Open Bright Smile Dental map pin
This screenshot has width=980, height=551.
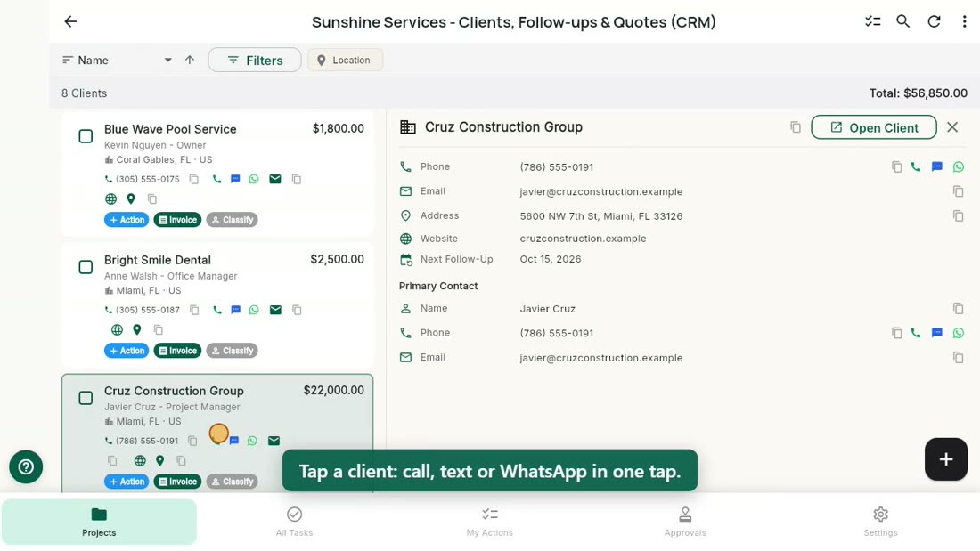click(x=137, y=330)
